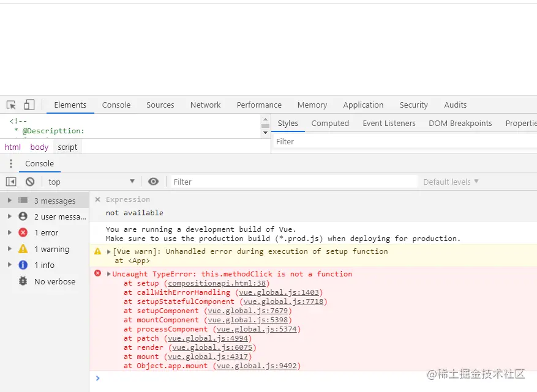Open the Network tab

point(206,105)
